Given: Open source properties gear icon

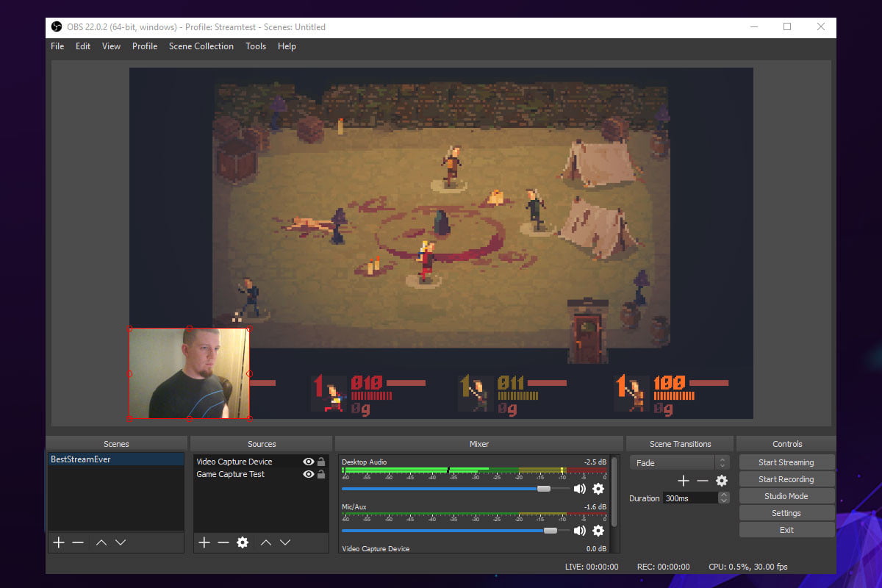Looking at the screenshot, I should tap(243, 542).
